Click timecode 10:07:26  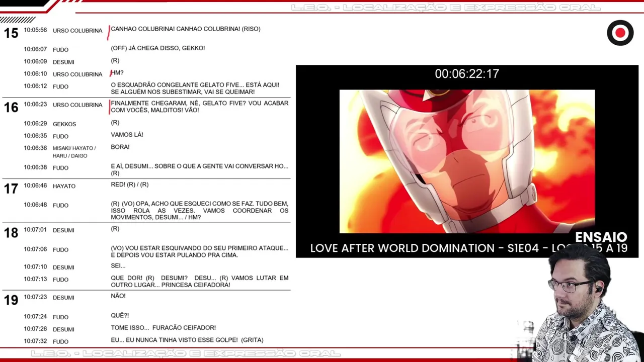(x=35, y=329)
